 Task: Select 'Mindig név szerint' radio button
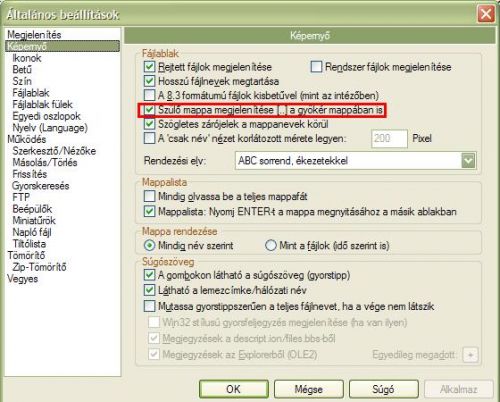[149, 246]
